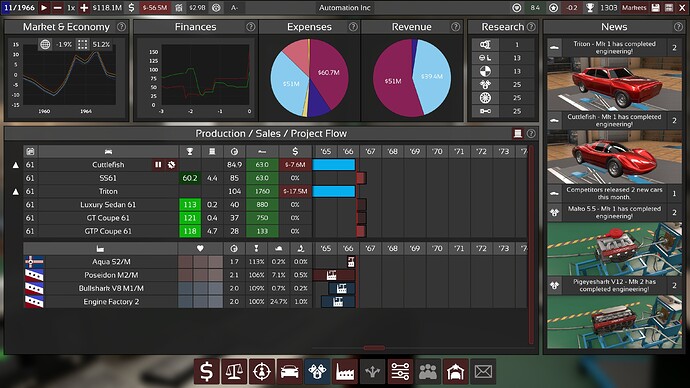This screenshot has height=388, width=690.
Task: Click the branching arrows icon in bottom bar
Action: click(373, 372)
